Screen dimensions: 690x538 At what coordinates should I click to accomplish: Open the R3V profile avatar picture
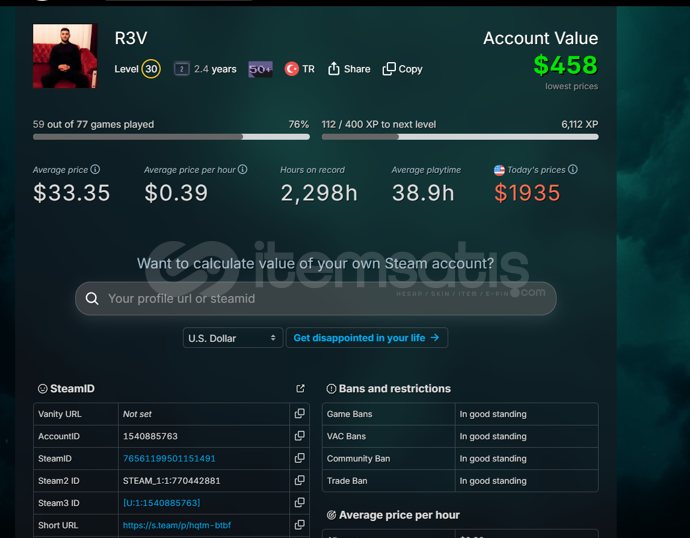pos(65,56)
